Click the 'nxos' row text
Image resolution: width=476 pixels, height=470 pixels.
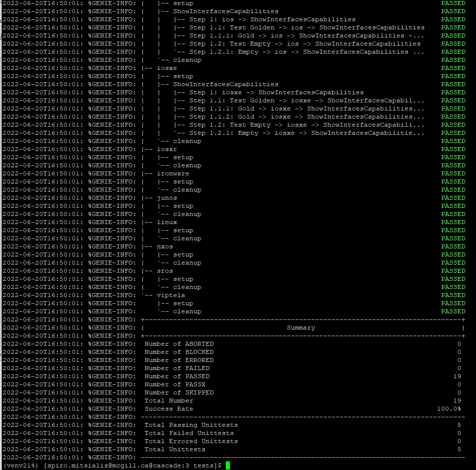click(x=165, y=246)
